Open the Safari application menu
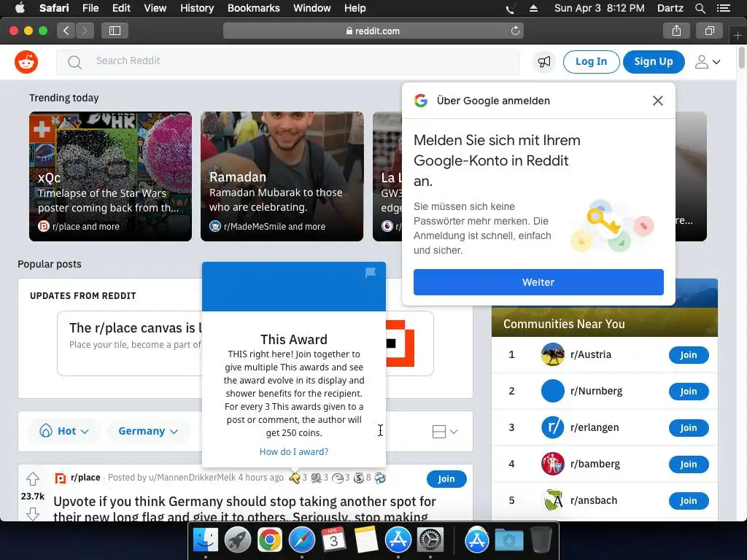The width and height of the screenshot is (747, 560). (x=54, y=8)
